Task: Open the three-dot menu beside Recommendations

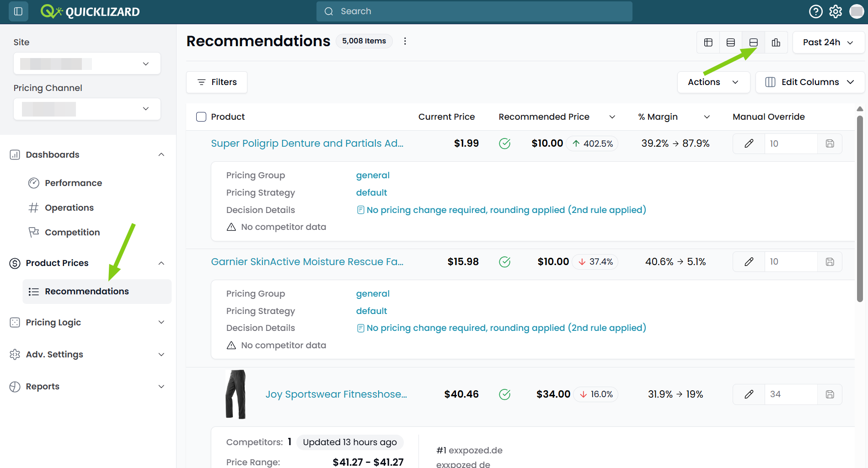Action: coord(405,41)
